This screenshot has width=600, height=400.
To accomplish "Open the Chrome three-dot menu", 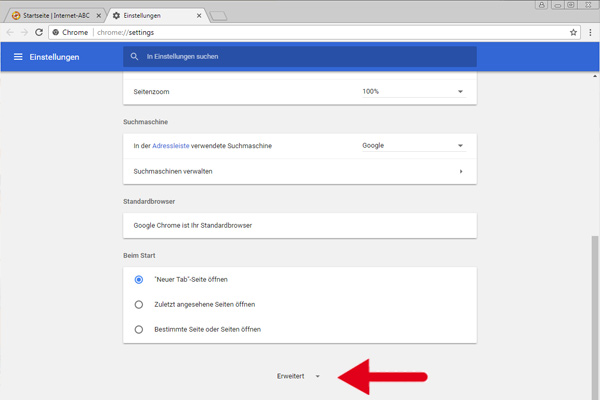I will pyautogui.click(x=589, y=32).
